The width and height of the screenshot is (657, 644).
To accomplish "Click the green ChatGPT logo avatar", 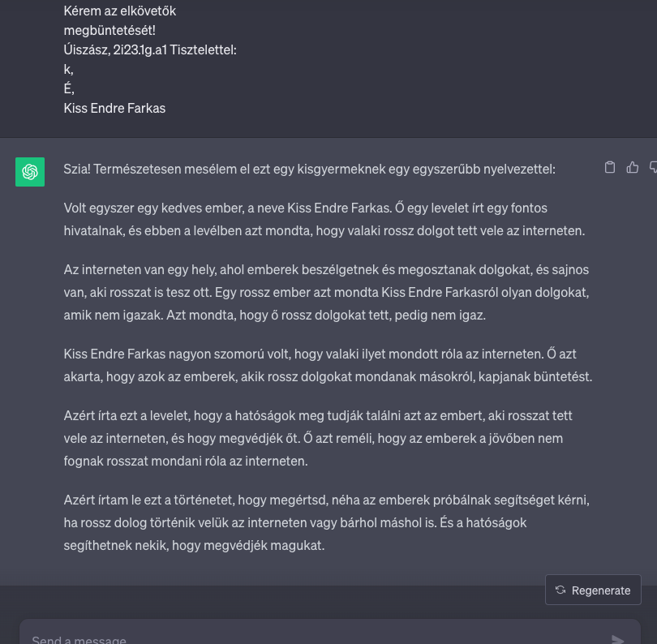I will tap(30, 172).
